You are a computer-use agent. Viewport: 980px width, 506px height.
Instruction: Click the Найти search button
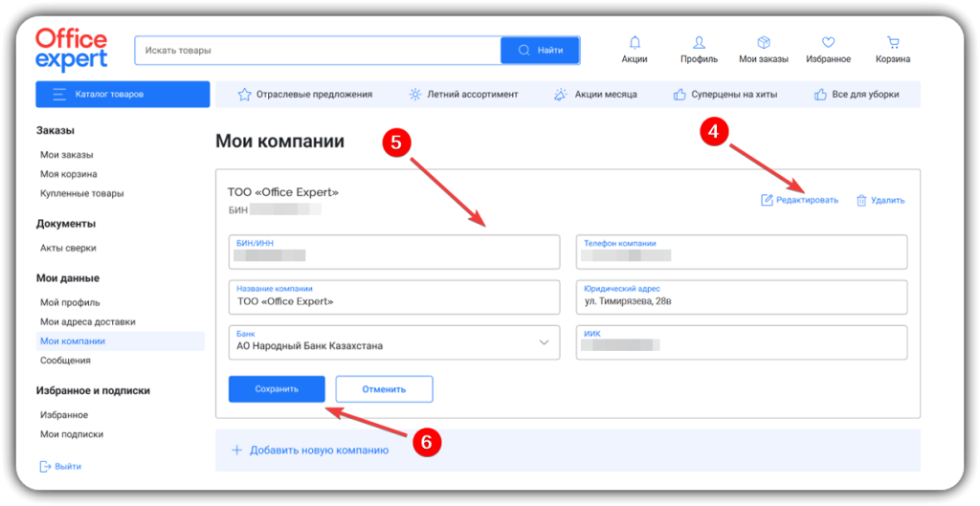[540, 50]
